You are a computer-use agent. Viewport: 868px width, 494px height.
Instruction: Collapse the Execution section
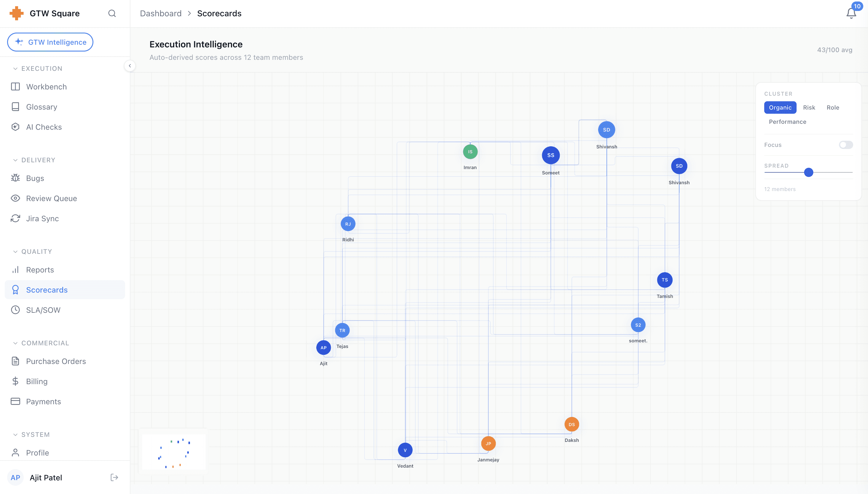click(15, 68)
